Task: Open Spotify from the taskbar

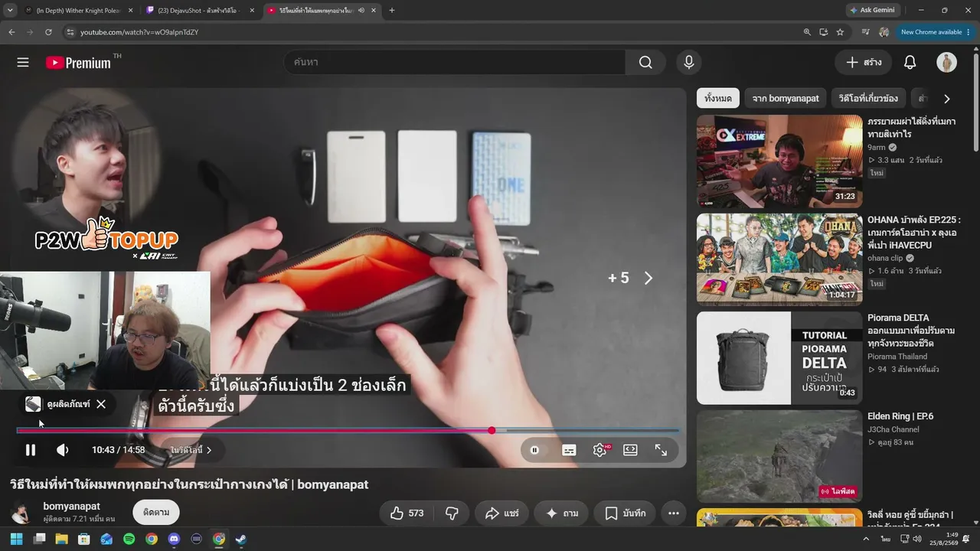Action: coord(129,539)
